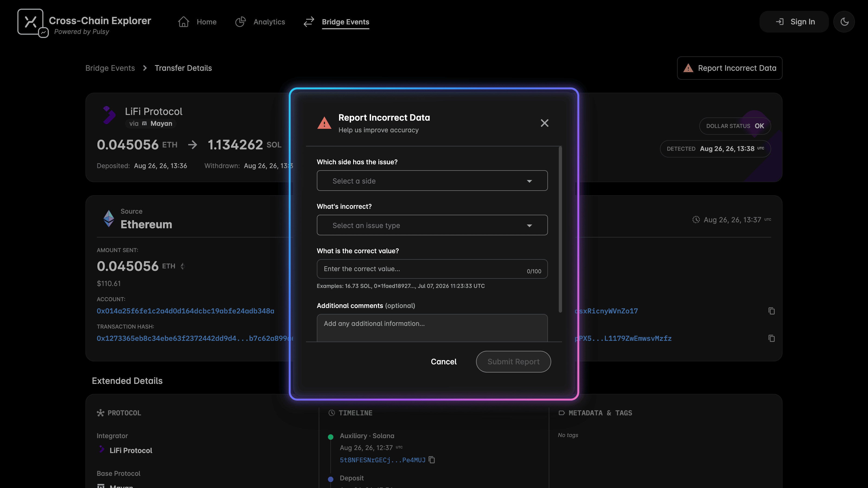The width and height of the screenshot is (868, 488).
Task: Open the Select an issue type dropdown
Action: coord(432,225)
